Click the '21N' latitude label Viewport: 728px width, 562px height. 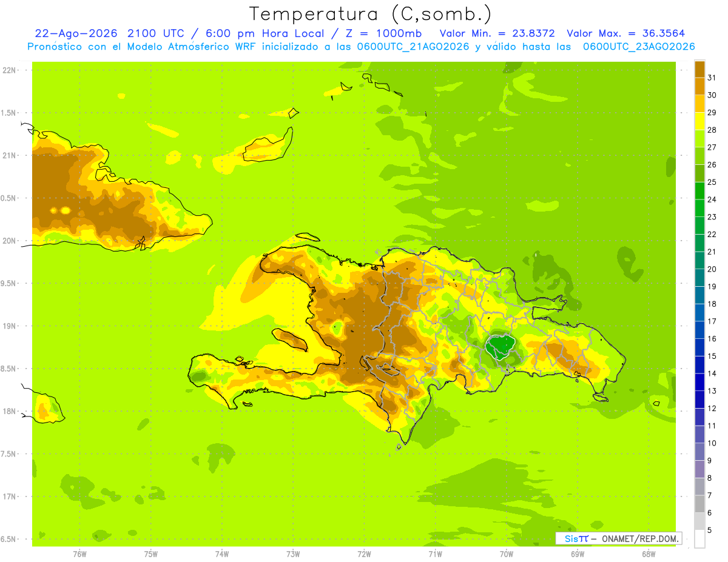[9, 155]
